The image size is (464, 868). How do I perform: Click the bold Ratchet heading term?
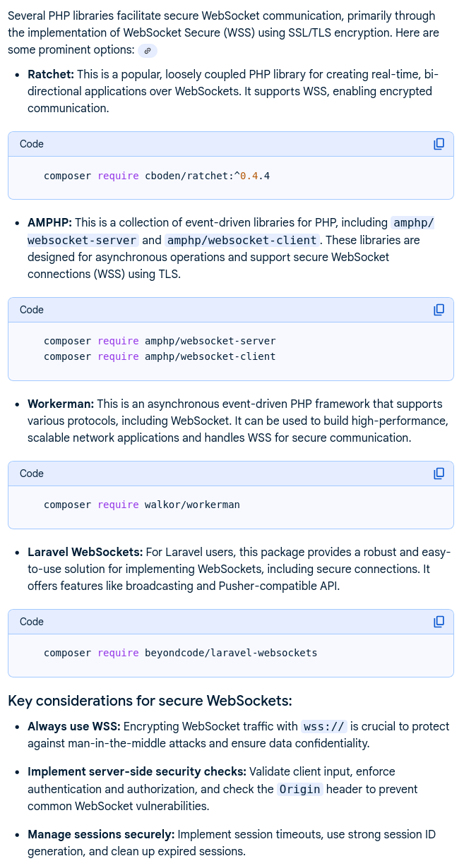(x=51, y=74)
